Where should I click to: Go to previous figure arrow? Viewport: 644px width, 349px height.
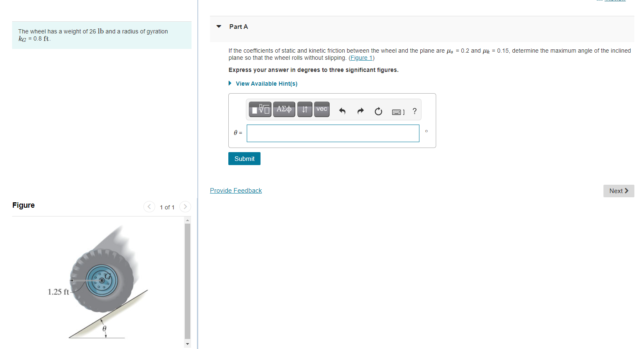(x=149, y=206)
